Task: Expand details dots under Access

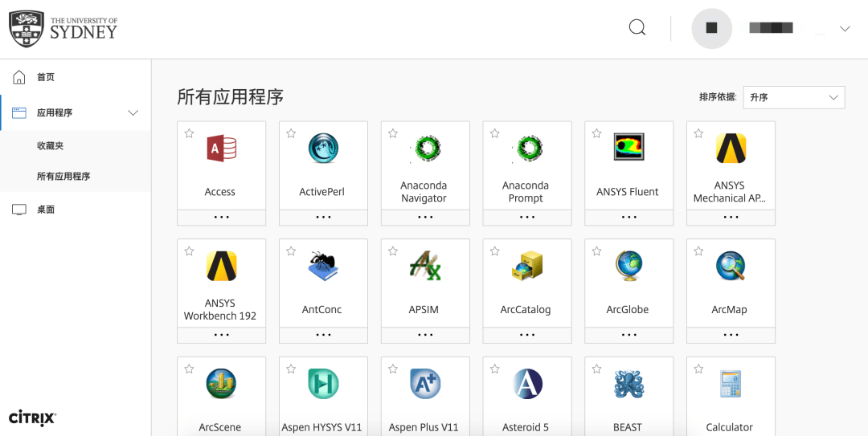Action: [x=222, y=218]
